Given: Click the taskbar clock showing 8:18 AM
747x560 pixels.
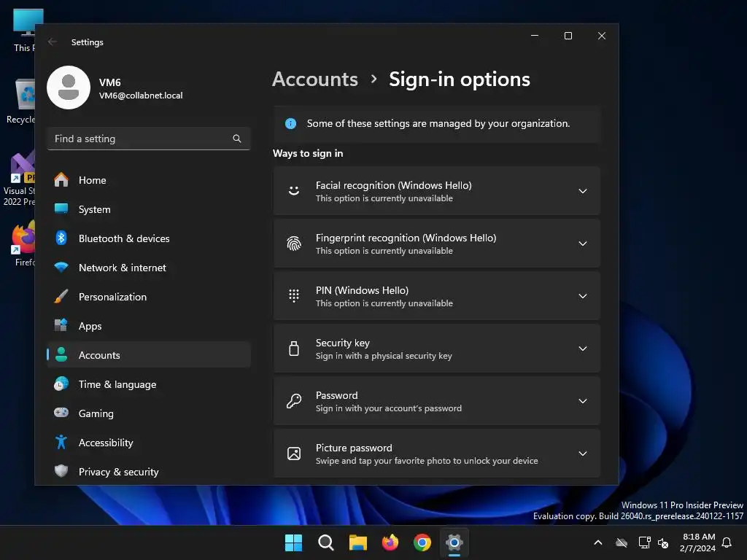Looking at the screenshot, I should (698, 542).
